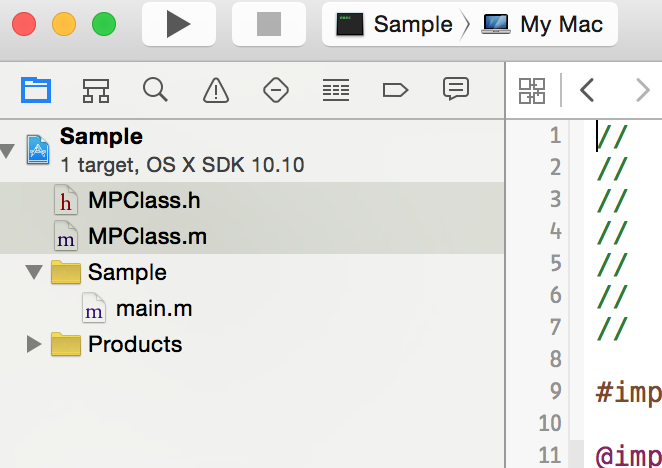Open the Symbol navigator
Screen dimensions: 662x468
[x=96, y=90]
